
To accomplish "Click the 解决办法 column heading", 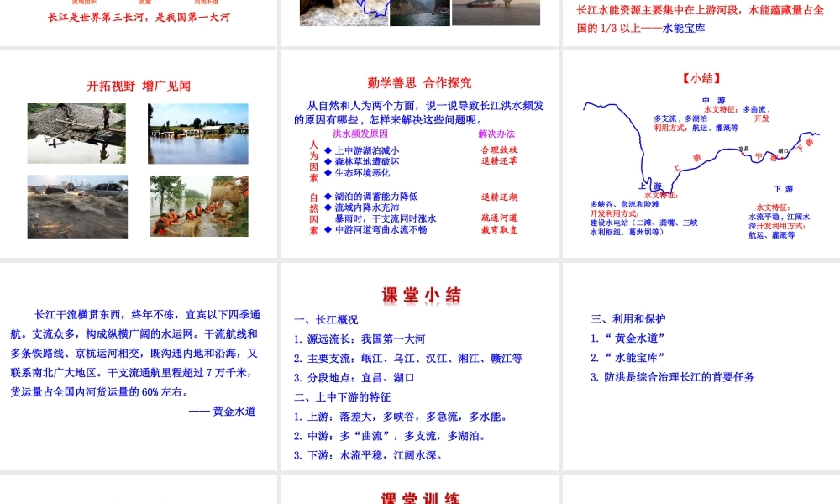I will [x=496, y=134].
